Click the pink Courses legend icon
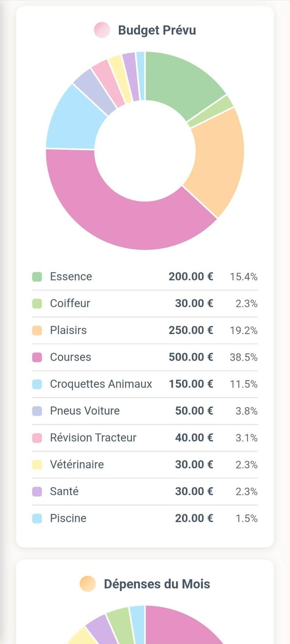This screenshot has height=644, width=290. pos(37,357)
